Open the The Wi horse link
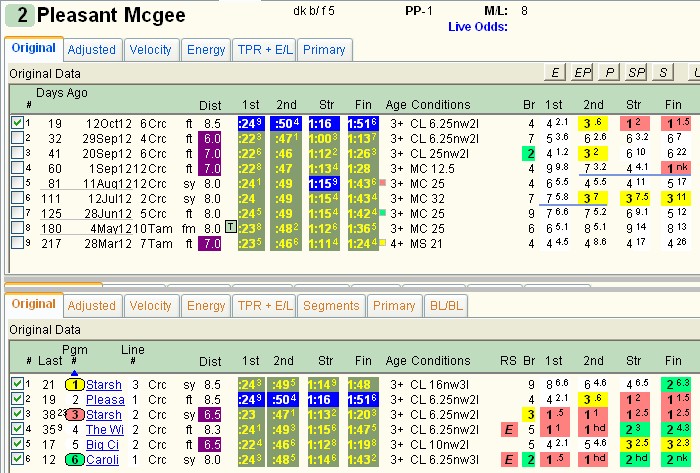The height and width of the screenshot is (473, 700). [105, 430]
